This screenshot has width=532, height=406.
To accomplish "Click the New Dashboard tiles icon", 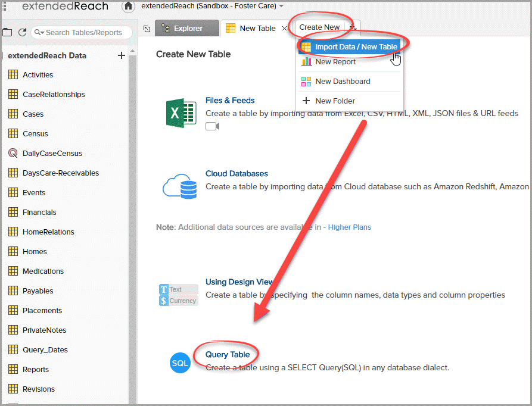I will [306, 82].
